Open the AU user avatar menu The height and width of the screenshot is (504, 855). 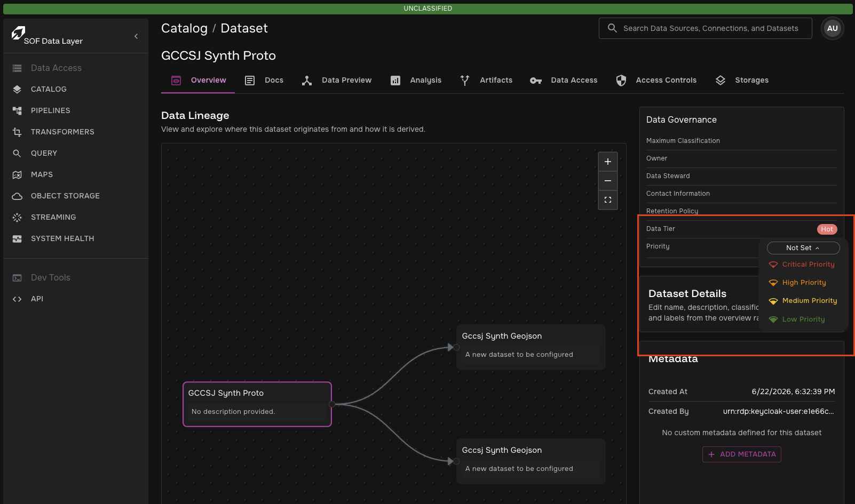(833, 28)
